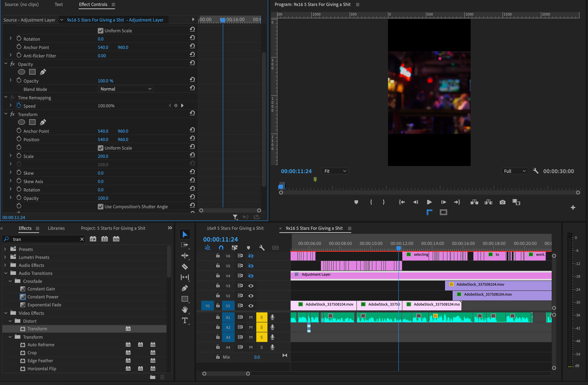Select the Hand tool
Viewport: 588px width, 385px height.
[x=185, y=310]
